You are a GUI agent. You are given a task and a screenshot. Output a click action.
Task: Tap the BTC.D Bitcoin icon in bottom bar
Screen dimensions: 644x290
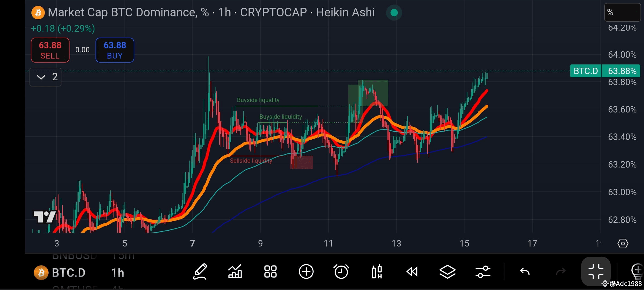click(x=41, y=273)
